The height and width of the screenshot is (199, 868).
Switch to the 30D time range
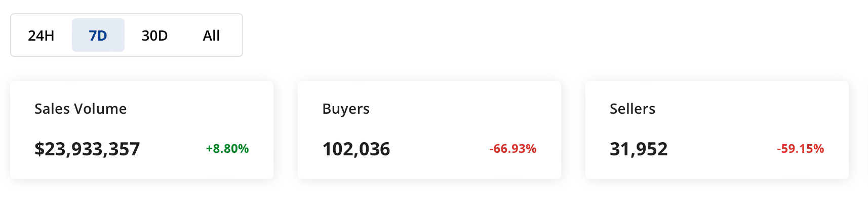coord(154,36)
